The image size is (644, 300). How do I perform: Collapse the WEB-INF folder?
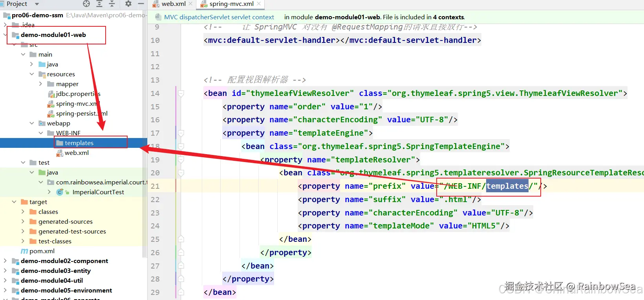pyautogui.click(x=40, y=133)
